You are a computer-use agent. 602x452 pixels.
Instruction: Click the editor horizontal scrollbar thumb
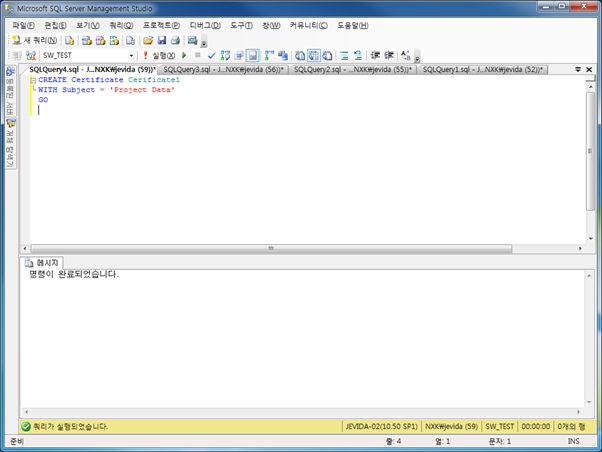[271, 248]
